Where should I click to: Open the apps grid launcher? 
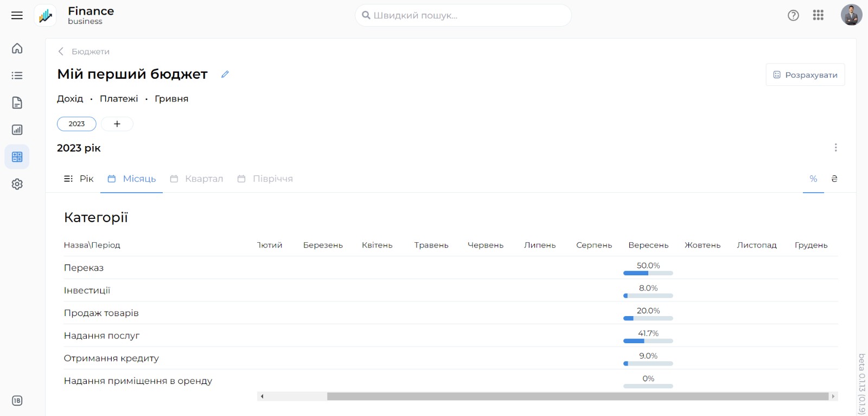coord(818,15)
